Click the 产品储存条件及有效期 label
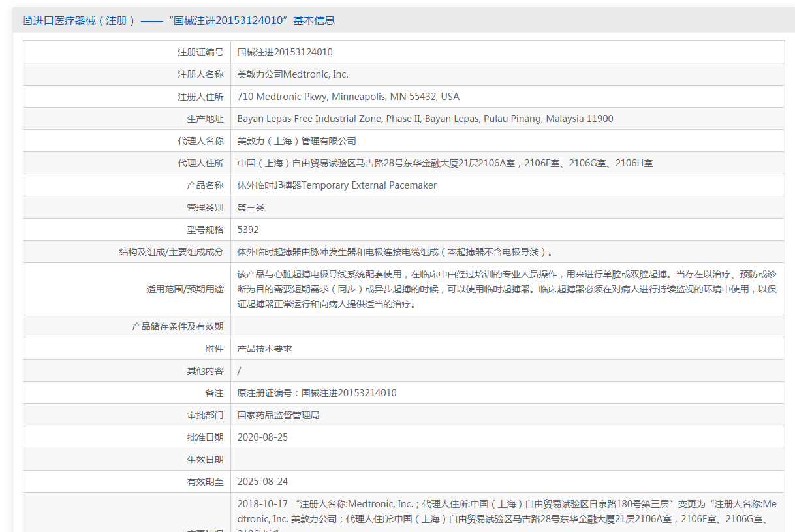Screen dimensions: 795x532 [178, 326]
